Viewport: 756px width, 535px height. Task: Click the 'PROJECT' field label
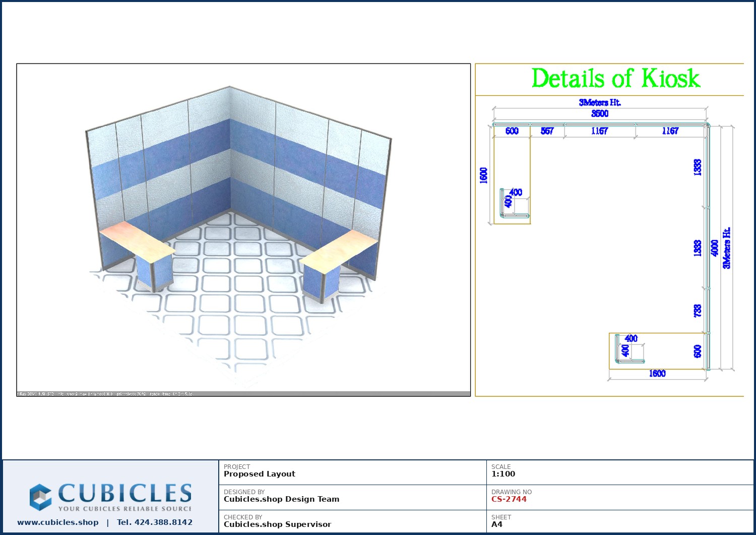click(237, 467)
